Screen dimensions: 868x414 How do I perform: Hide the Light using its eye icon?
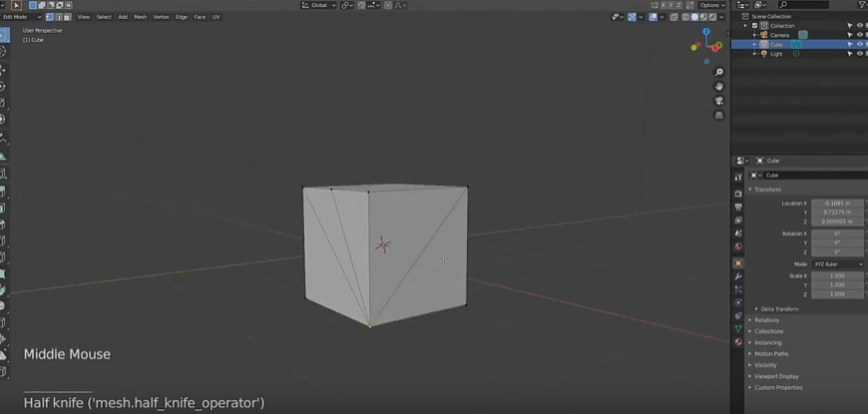pyautogui.click(x=859, y=54)
